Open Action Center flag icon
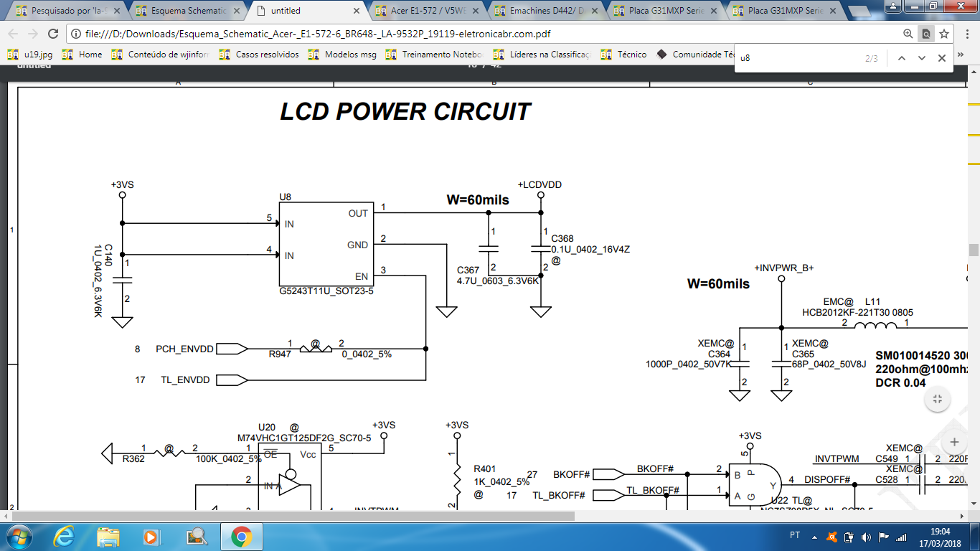 884,537
